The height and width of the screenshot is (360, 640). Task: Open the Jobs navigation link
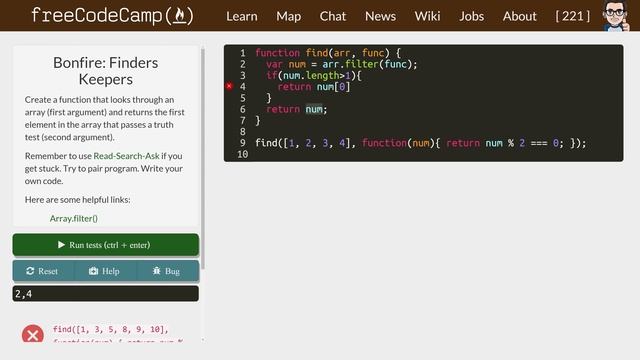coord(471,16)
